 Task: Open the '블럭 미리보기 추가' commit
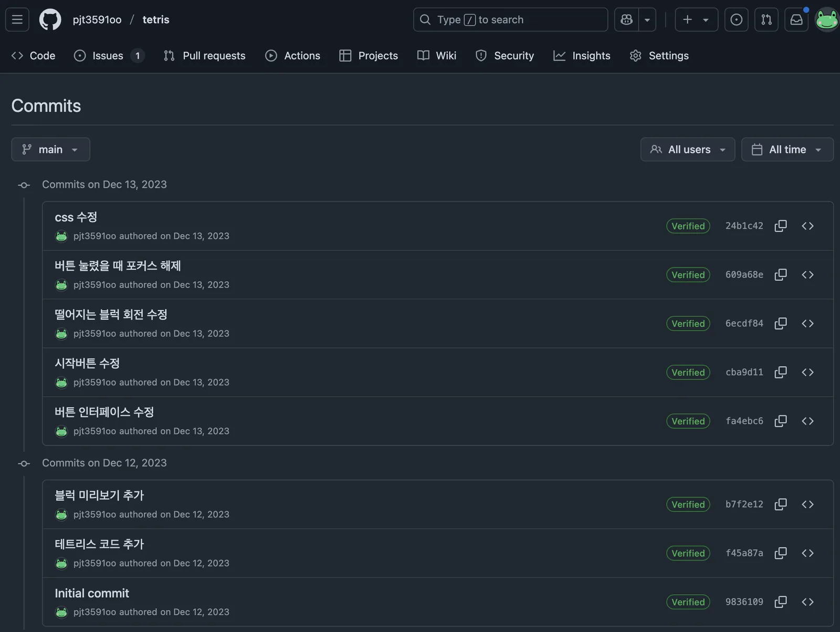point(99,496)
